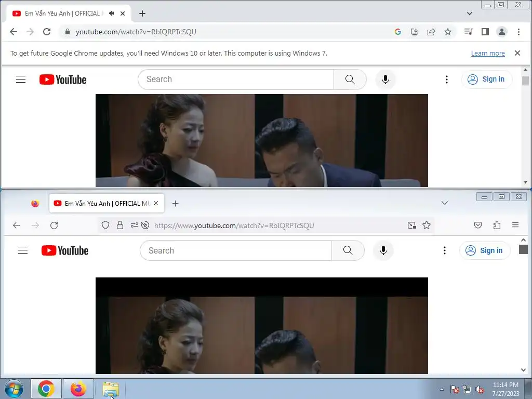Toggle Chrome side panel icon
532x399 pixels.
[x=485, y=32]
